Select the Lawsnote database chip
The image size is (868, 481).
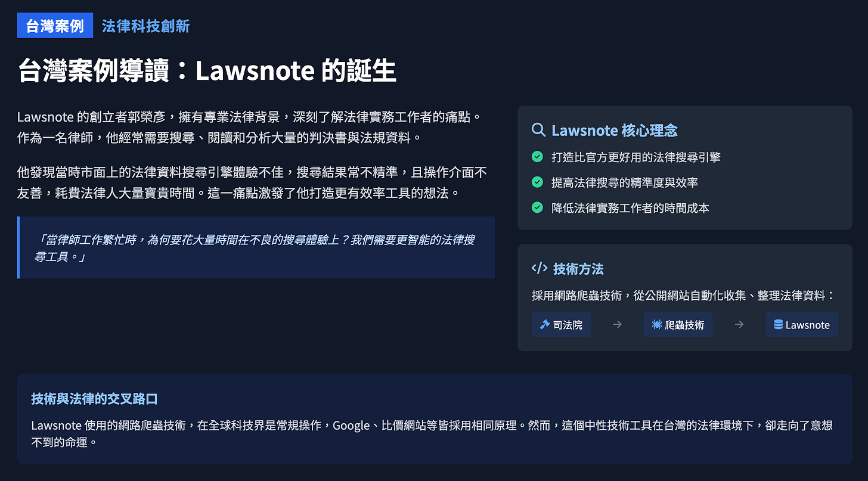pyautogui.click(x=802, y=324)
